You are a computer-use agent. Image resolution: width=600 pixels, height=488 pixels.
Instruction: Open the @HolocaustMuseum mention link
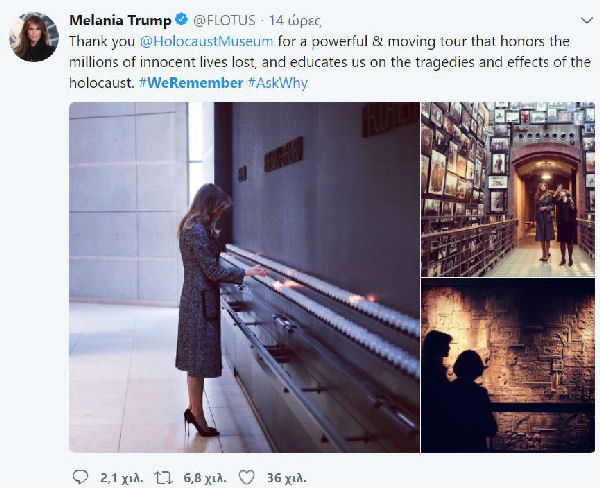(x=207, y=41)
